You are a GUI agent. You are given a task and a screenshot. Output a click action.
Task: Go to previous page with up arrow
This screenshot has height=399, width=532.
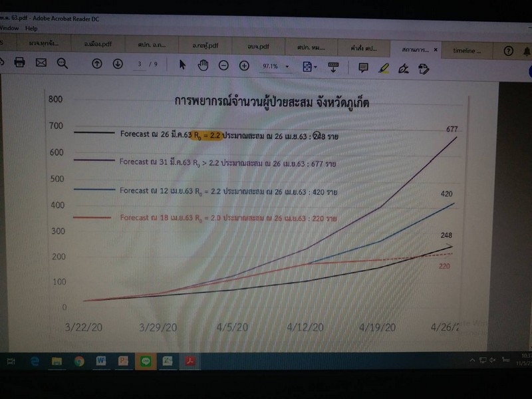97,64
